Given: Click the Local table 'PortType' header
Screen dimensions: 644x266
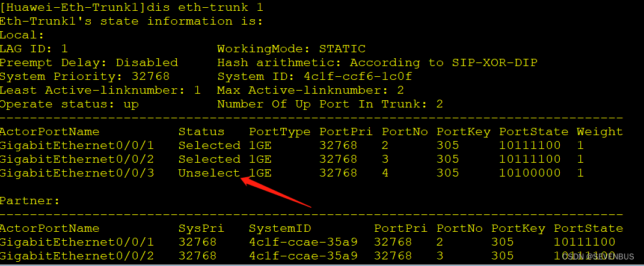Looking at the screenshot, I should (x=280, y=131).
